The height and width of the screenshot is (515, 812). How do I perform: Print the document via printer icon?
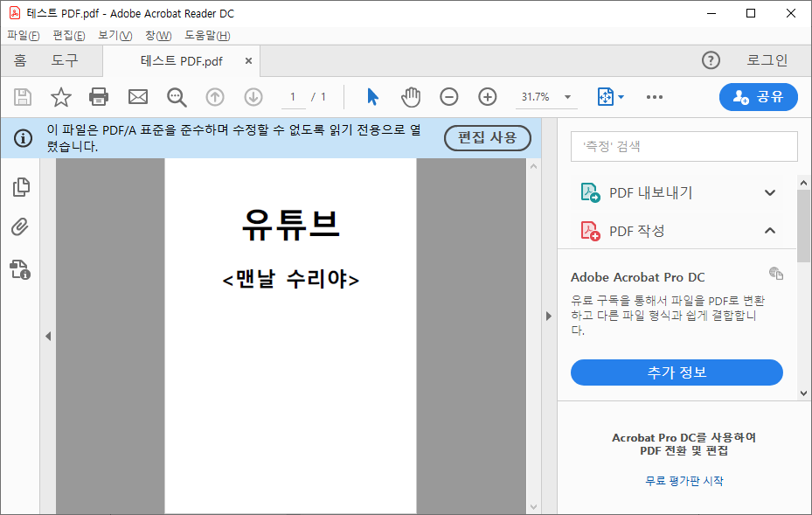pos(99,97)
